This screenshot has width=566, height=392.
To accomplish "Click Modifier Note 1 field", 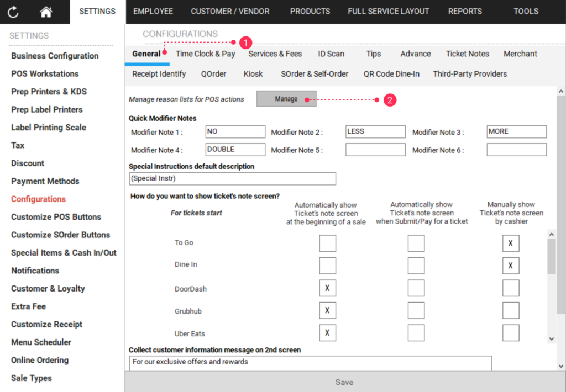I will (x=235, y=131).
